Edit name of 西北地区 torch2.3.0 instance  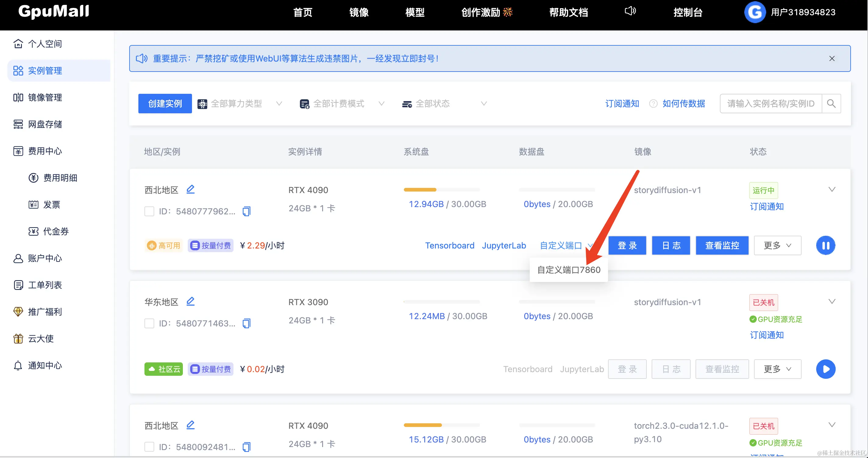pos(190,425)
